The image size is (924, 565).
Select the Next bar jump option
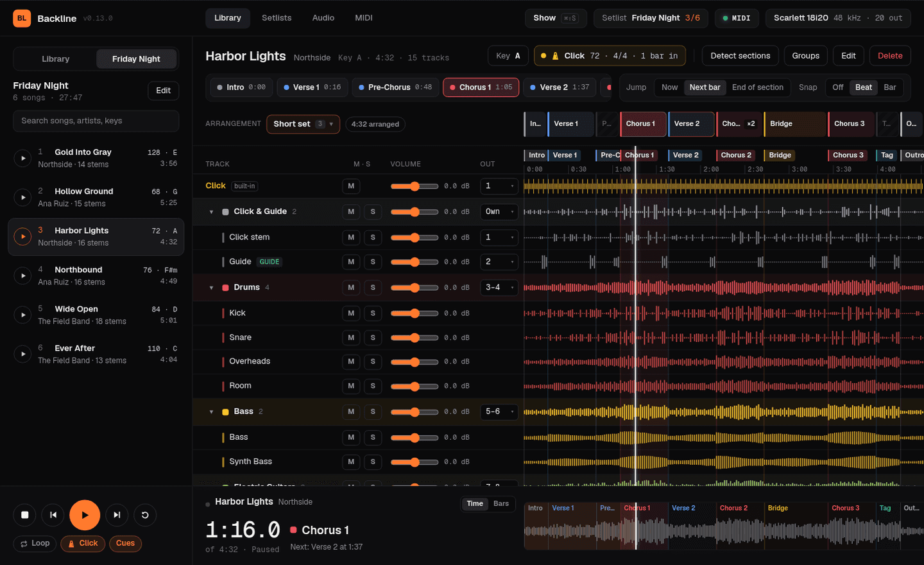(705, 87)
